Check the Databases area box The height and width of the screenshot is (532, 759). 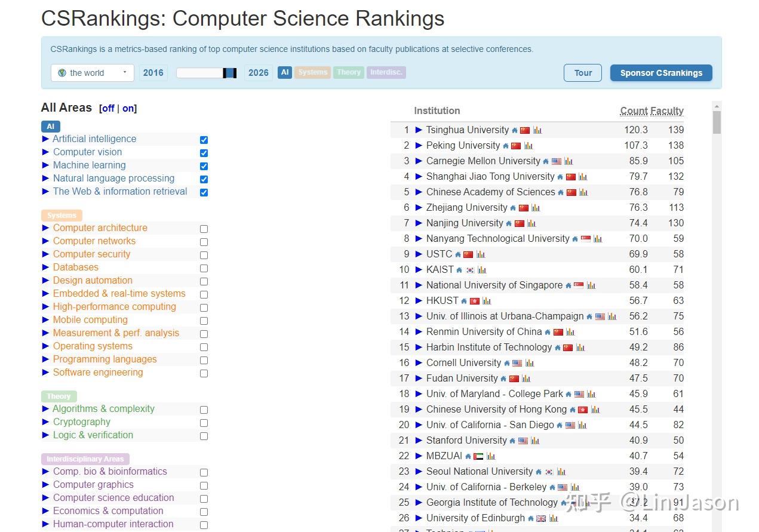click(x=204, y=268)
